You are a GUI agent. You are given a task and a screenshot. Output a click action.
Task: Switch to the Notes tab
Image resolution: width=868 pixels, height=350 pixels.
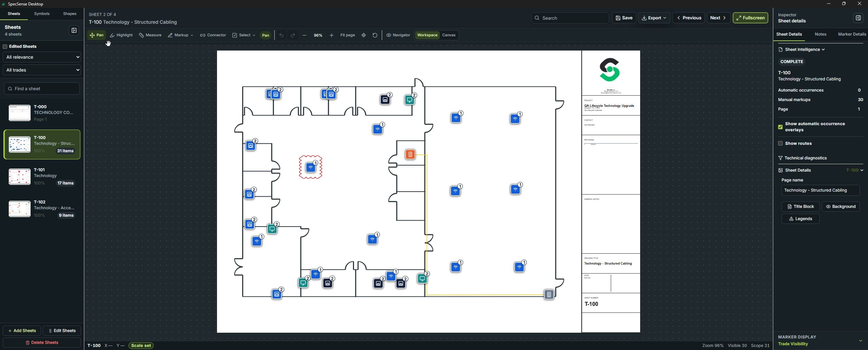pyautogui.click(x=821, y=34)
